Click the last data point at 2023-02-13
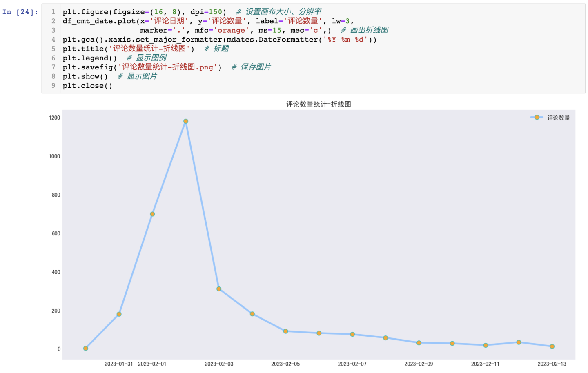 point(552,346)
